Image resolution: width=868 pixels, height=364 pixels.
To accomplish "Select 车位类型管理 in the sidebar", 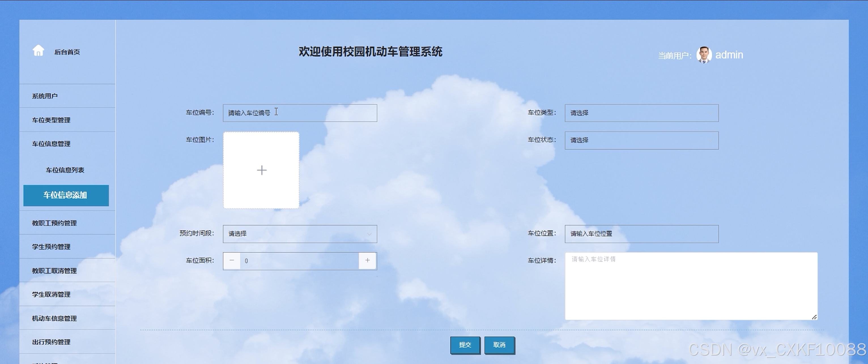I will [51, 120].
